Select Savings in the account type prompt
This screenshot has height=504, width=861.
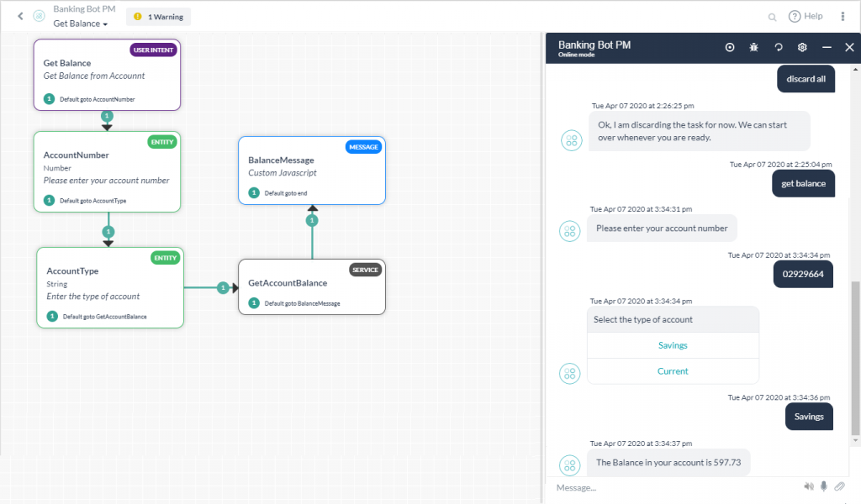point(673,345)
